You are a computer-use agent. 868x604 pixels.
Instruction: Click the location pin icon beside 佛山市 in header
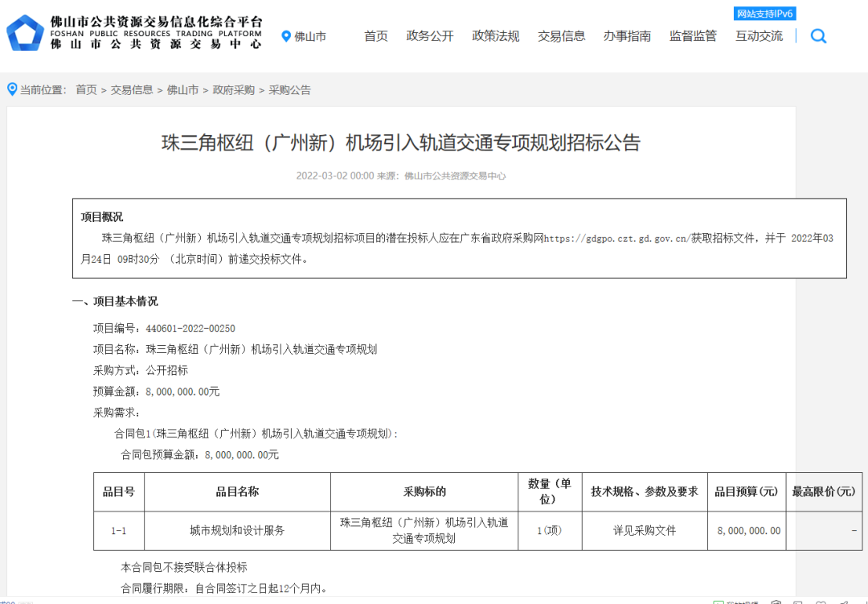coord(286,36)
